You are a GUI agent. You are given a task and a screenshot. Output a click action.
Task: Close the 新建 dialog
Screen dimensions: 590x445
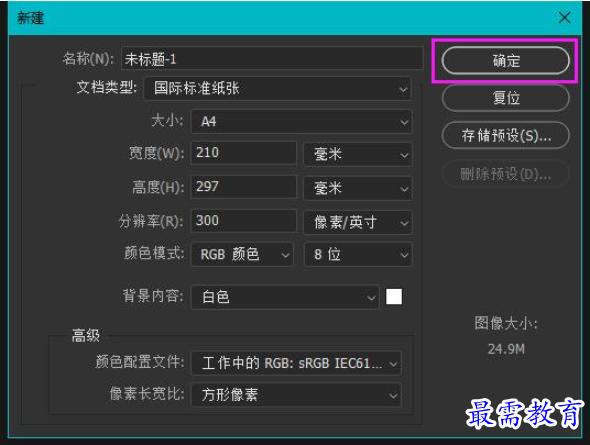[x=564, y=17]
